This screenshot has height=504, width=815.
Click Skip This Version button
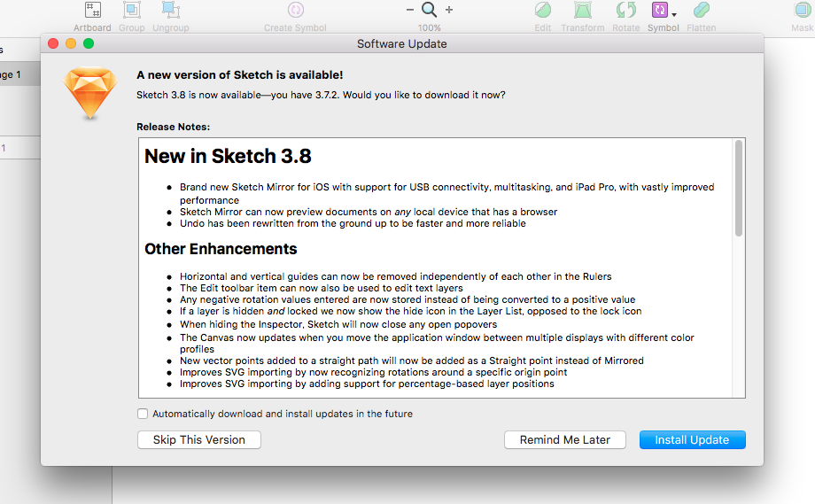click(x=199, y=439)
